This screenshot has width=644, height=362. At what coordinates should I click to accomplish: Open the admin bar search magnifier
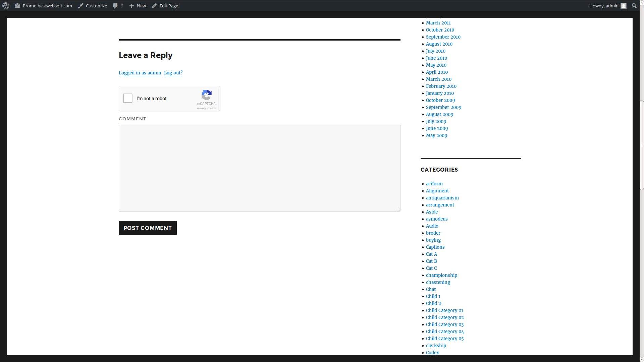[634, 6]
